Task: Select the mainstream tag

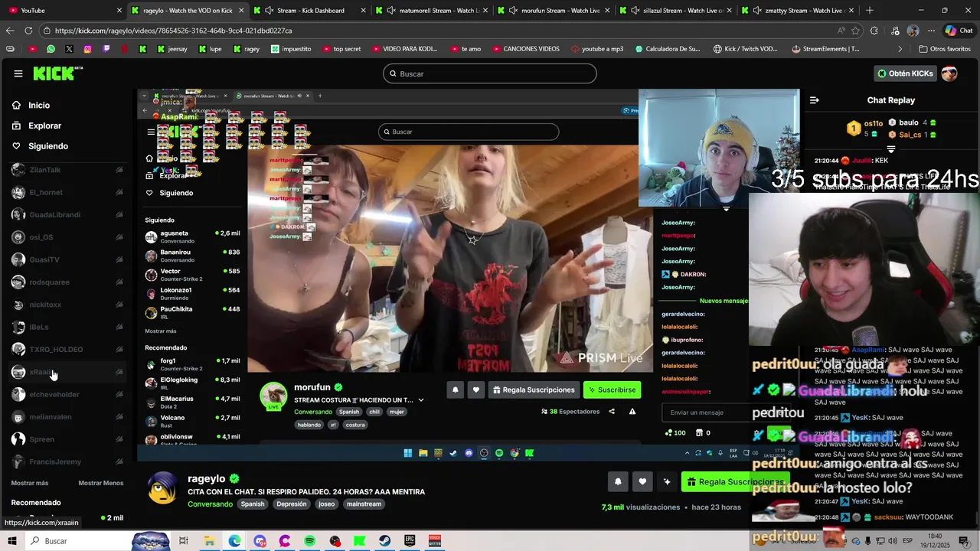Action: click(x=364, y=504)
